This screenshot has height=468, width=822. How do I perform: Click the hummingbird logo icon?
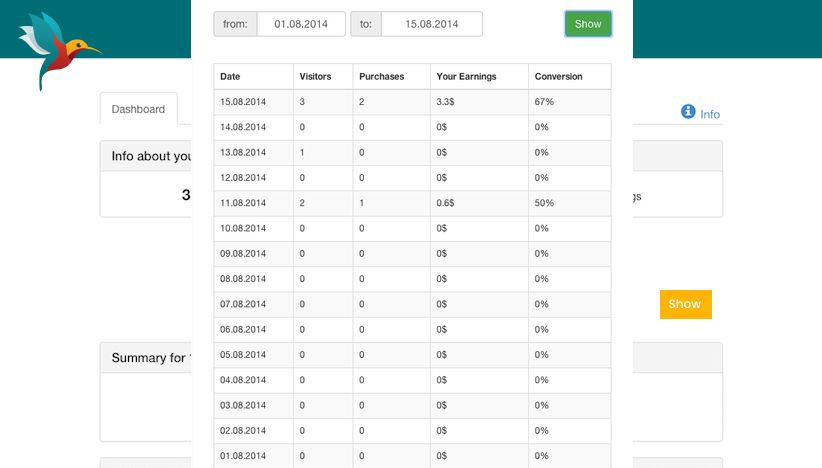pyautogui.click(x=56, y=48)
